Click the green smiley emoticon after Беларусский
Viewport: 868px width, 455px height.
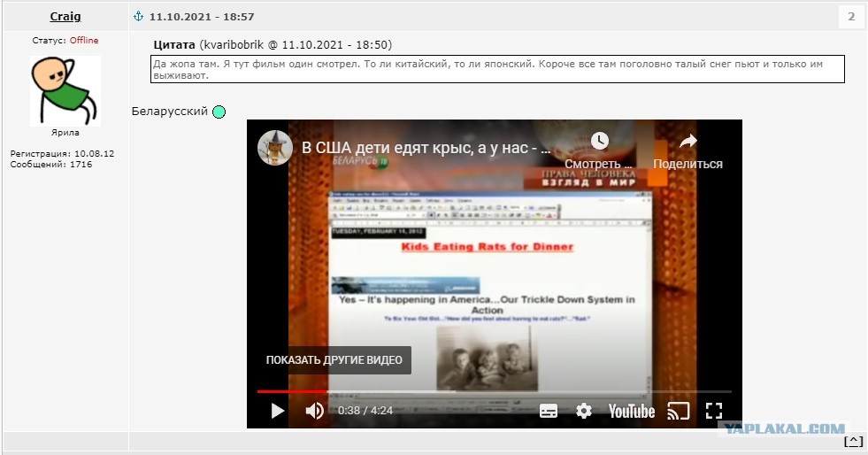219,112
